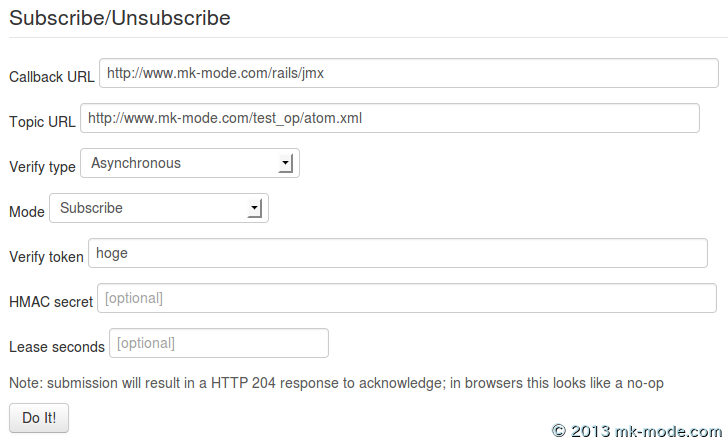Viewport: 728px width, 443px height.
Task: Click the Lease seconds input box
Action: (218, 343)
